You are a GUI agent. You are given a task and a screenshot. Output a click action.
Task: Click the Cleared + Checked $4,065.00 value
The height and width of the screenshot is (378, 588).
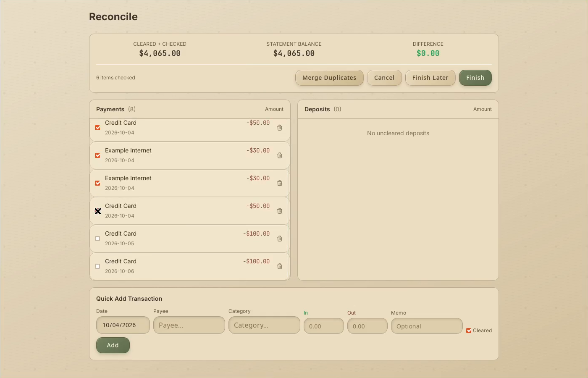click(160, 53)
